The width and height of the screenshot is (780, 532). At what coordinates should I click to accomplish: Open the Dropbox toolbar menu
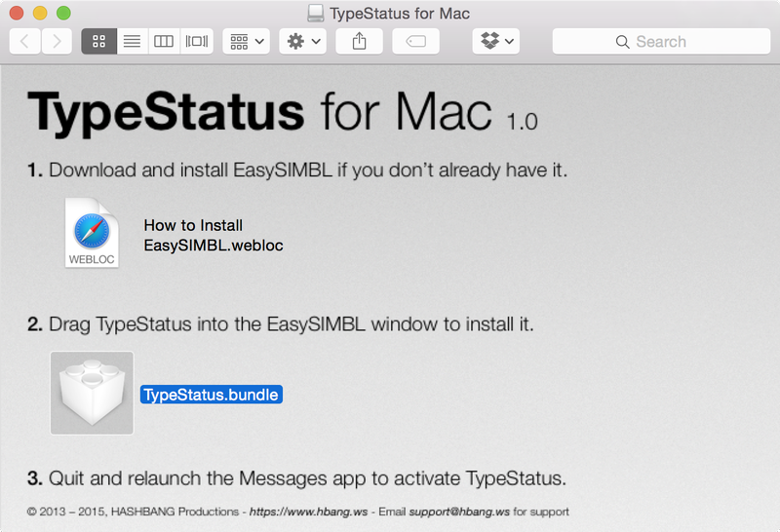click(496, 41)
